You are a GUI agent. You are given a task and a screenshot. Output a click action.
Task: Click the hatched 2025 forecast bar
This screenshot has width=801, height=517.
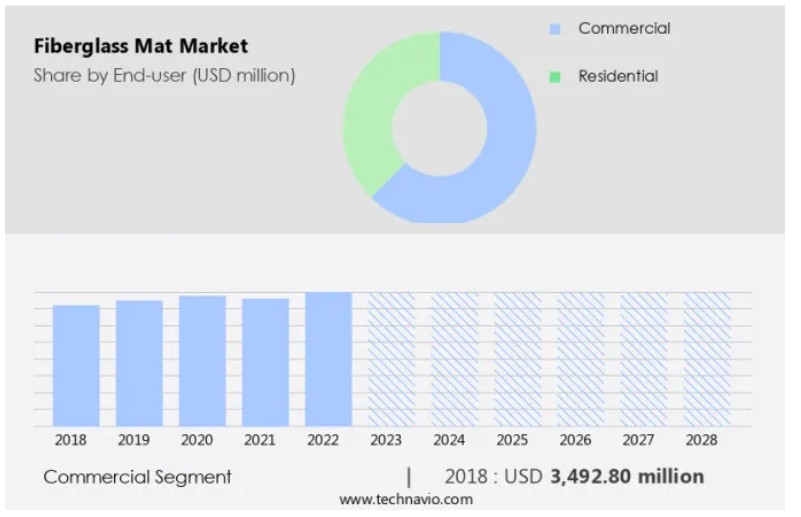coord(518,359)
